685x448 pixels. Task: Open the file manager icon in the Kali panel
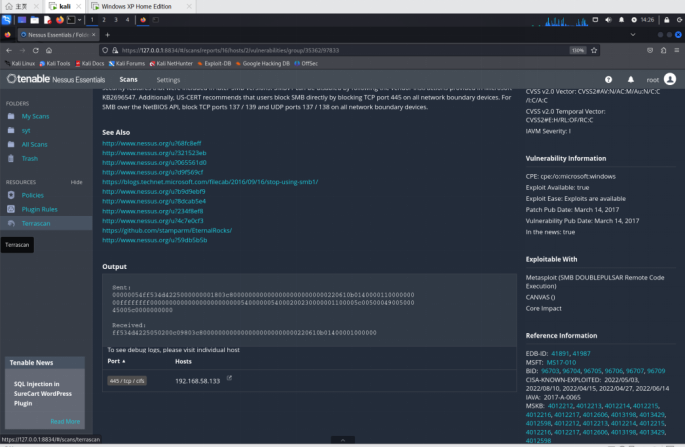click(35, 20)
